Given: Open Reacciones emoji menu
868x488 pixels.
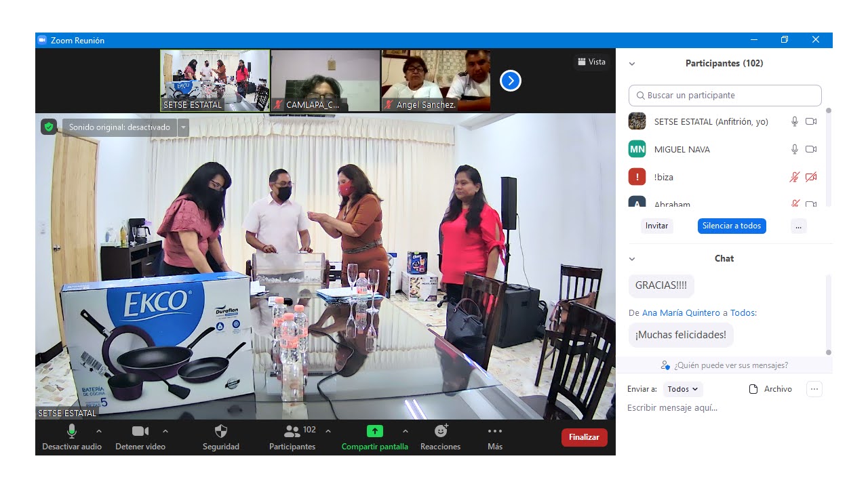Looking at the screenshot, I should pos(441,437).
